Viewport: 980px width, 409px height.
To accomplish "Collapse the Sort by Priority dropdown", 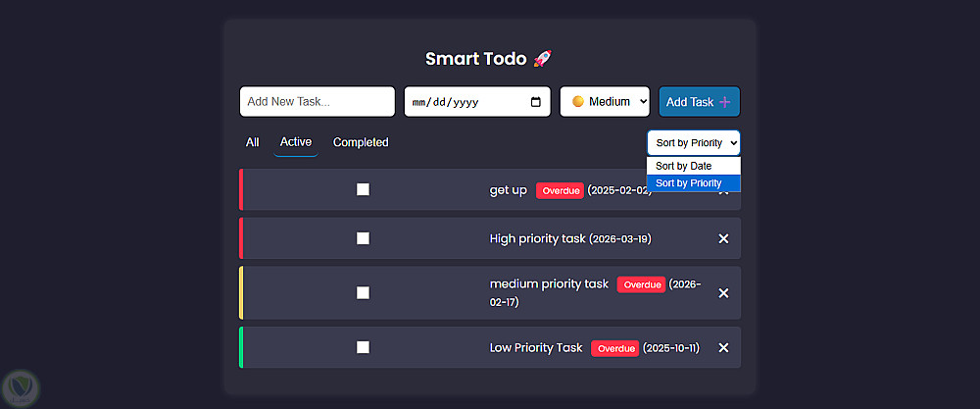I will [694, 143].
